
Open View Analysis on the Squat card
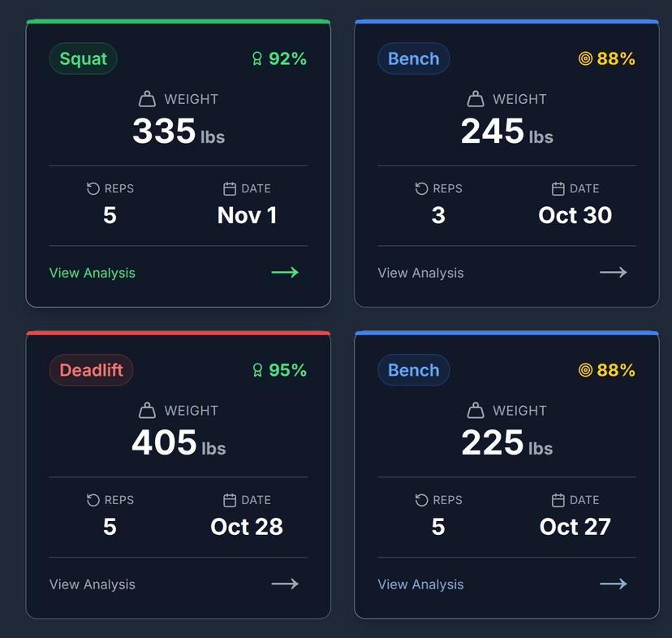pyautogui.click(x=92, y=273)
